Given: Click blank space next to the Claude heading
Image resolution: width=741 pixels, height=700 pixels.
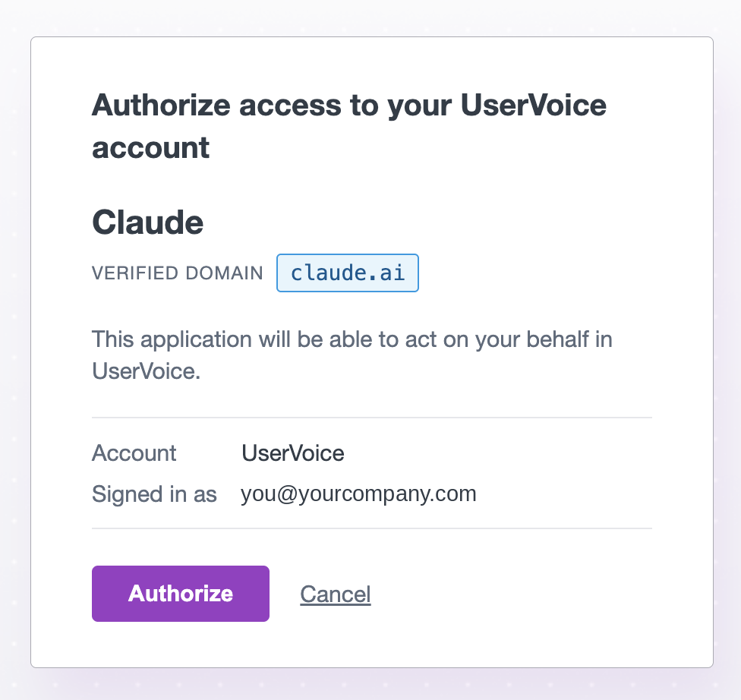Looking at the screenshot, I should pos(425,222).
